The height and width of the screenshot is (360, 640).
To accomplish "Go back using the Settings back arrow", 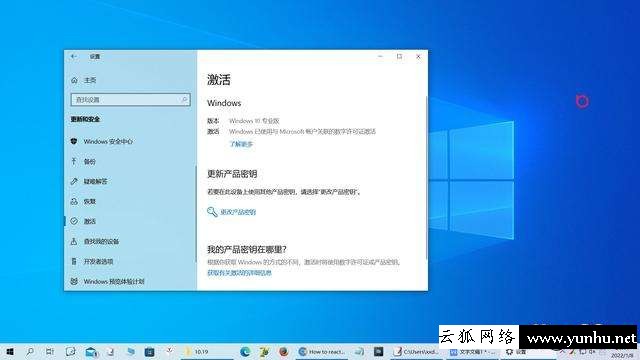I will (x=73, y=56).
